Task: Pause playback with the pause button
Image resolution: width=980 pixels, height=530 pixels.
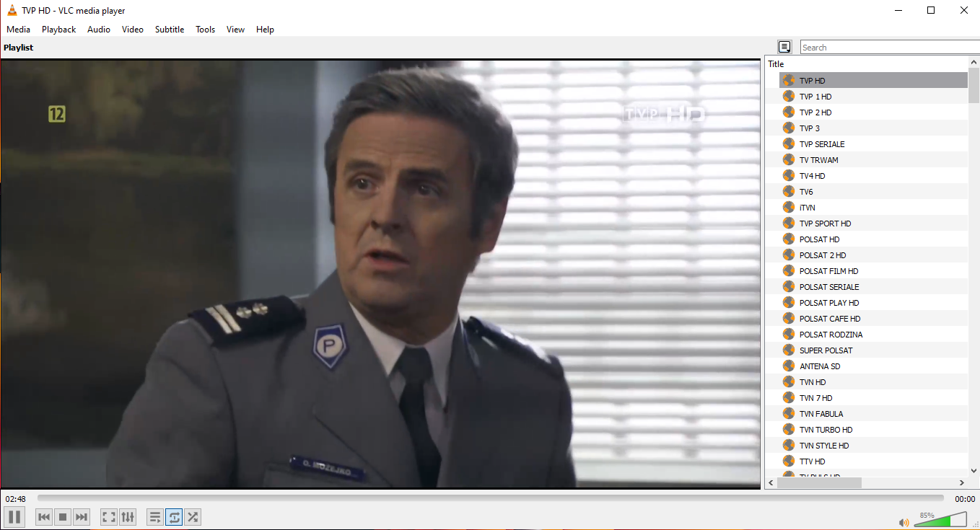Action: click(x=14, y=516)
